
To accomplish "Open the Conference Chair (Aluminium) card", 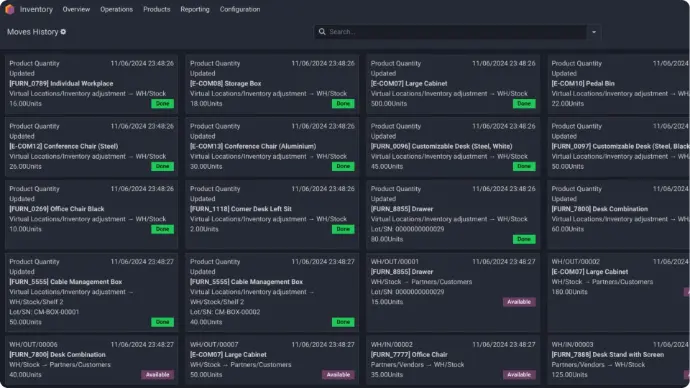I will coord(272,146).
